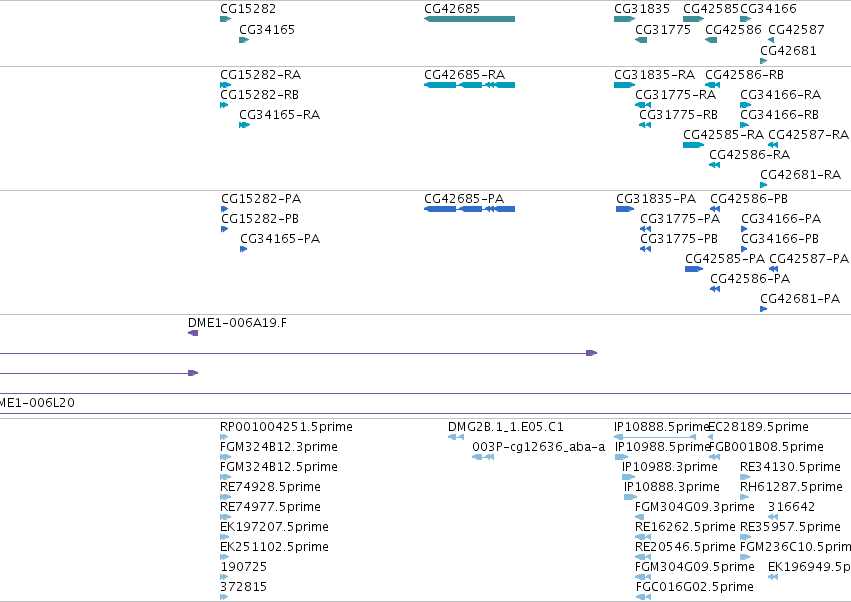Select transcript CG42585-RA label

723,134
